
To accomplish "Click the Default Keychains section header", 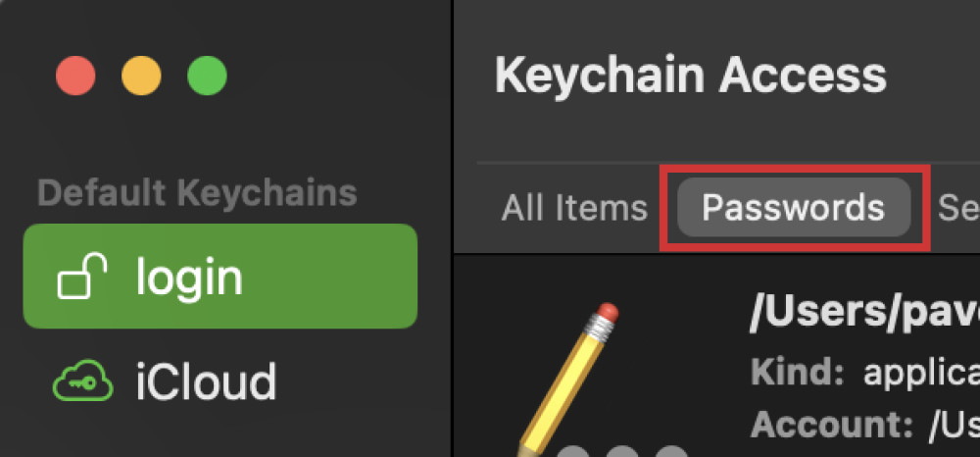I will (x=198, y=193).
